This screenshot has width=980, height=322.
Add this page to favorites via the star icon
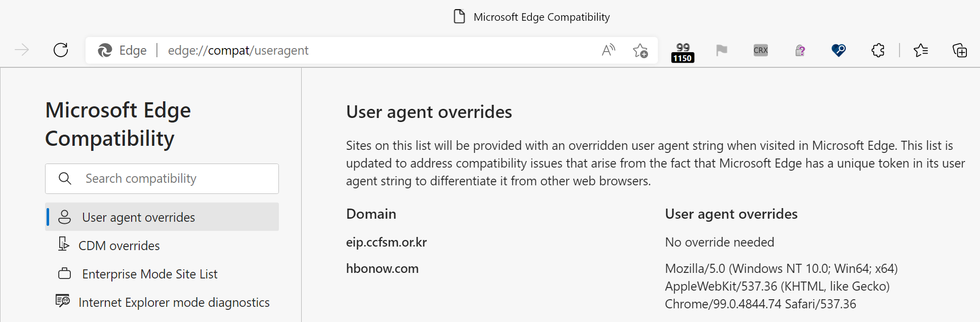(641, 50)
